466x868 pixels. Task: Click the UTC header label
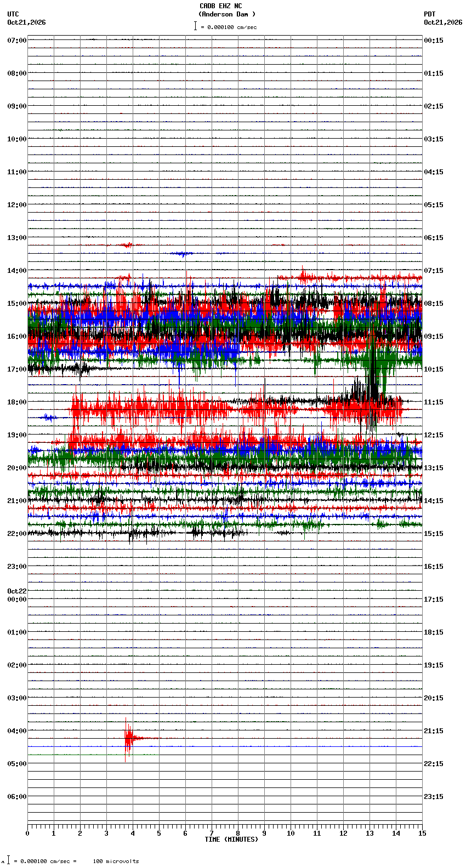point(13,14)
